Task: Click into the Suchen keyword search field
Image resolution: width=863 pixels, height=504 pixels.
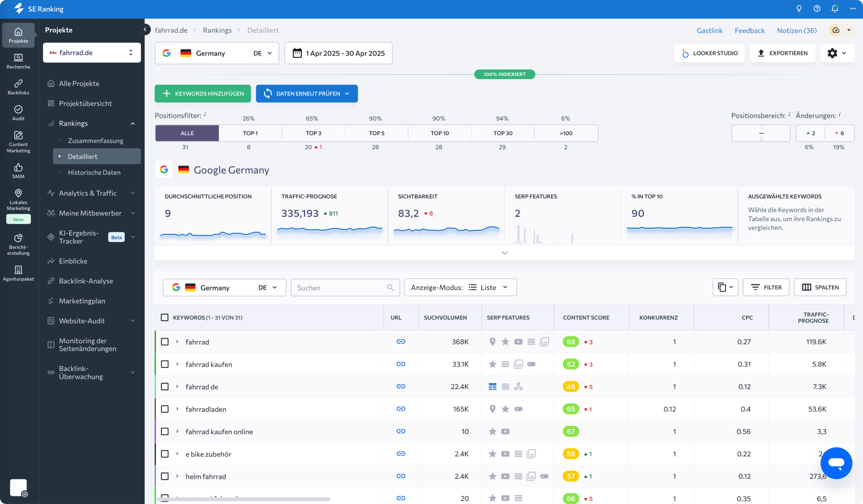Action: (345, 287)
